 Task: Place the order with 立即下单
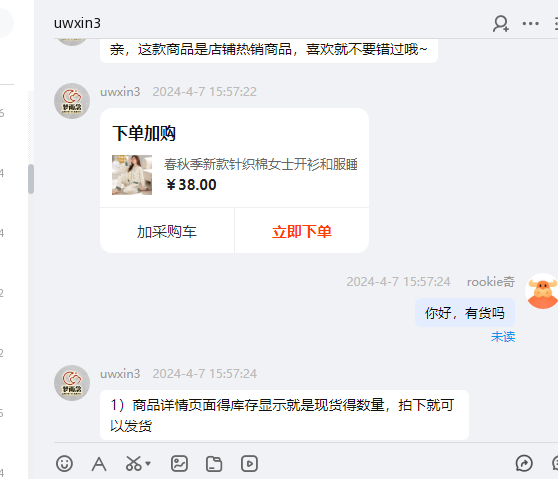click(302, 231)
